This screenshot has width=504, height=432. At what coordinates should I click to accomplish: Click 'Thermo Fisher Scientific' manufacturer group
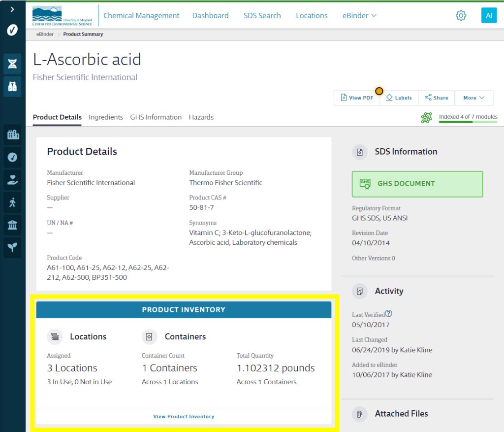coord(225,183)
